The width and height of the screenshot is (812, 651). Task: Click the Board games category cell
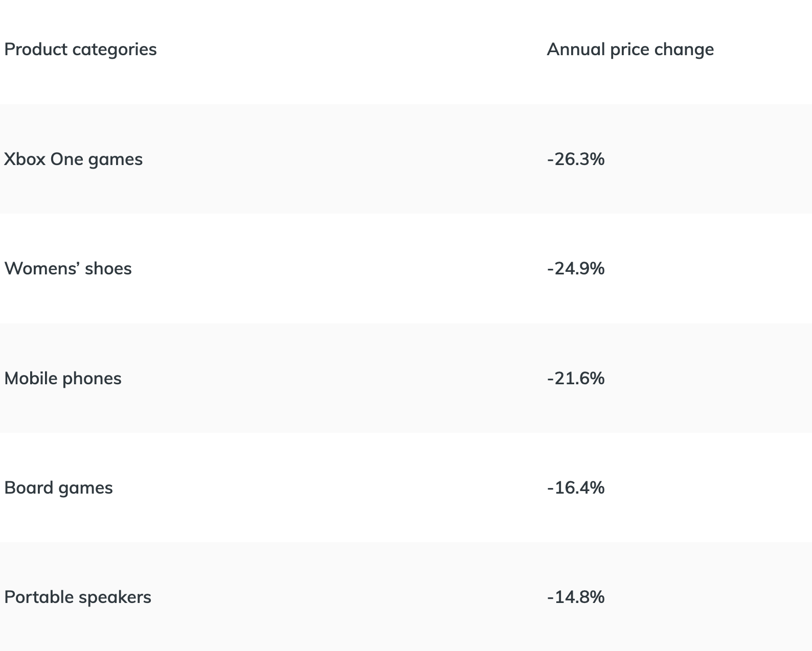58,488
